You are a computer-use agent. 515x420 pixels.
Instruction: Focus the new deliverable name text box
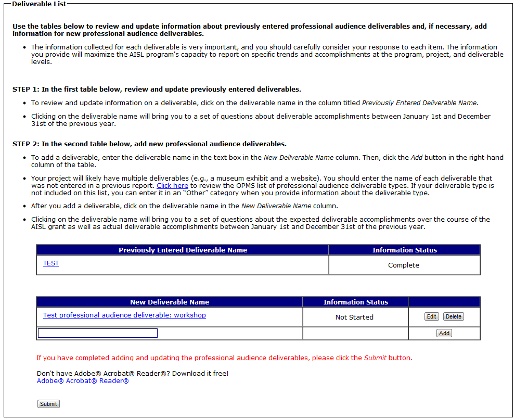[98, 333]
